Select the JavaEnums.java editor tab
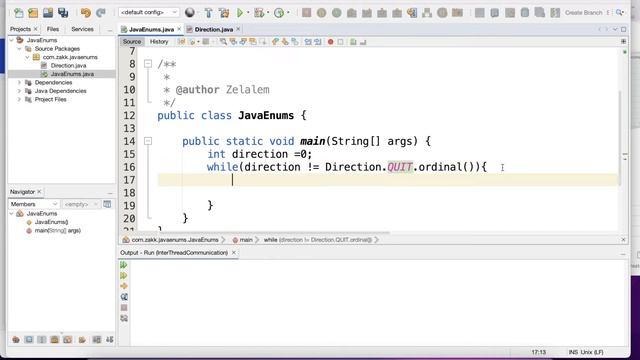 tap(151, 29)
